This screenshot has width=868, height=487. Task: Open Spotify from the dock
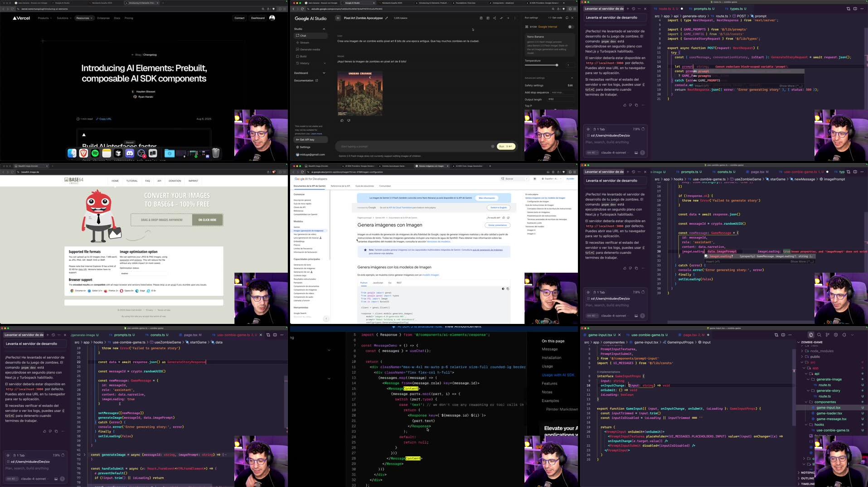coord(95,154)
